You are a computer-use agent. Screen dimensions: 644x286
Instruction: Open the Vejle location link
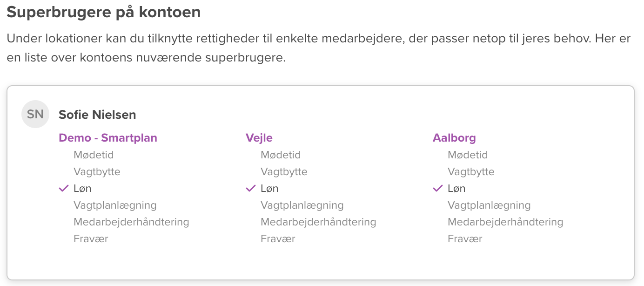[259, 138]
